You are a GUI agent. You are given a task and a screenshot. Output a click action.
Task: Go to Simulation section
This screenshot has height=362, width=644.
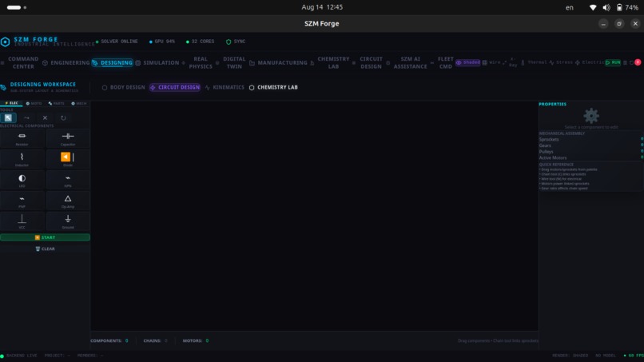157,63
